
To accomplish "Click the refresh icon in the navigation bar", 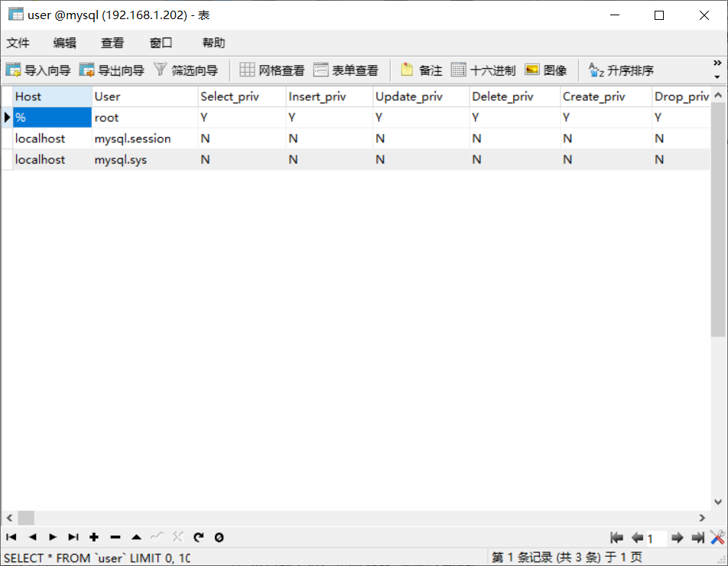I will (199, 538).
